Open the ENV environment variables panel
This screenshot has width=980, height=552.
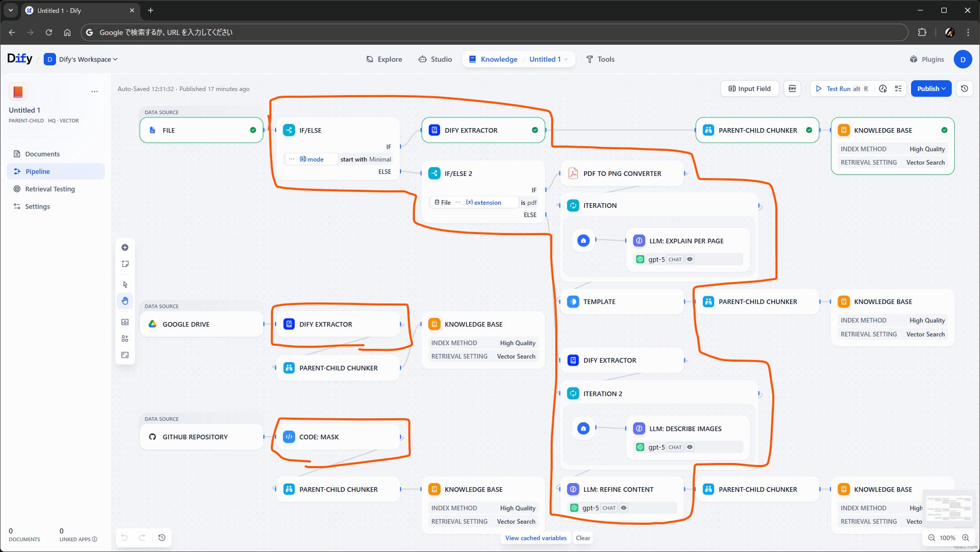[x=792, y=88]
